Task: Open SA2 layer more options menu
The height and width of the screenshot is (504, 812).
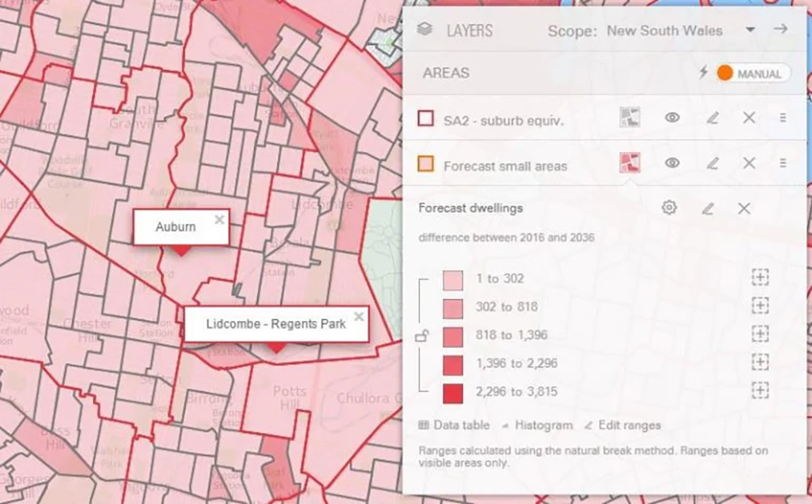Action: coord(783,118)
